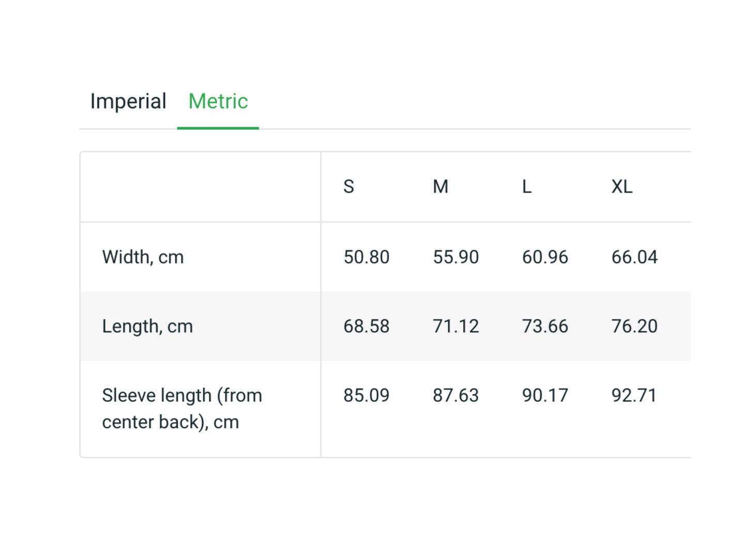
Task: Click the XL size column header
Action: (x=622, y=186)
